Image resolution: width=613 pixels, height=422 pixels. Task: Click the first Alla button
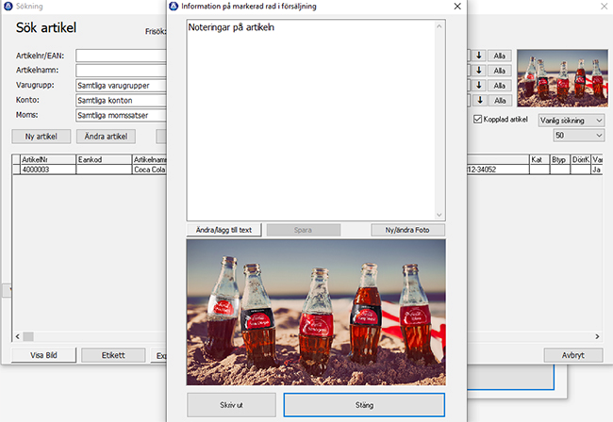click(500, 56)
